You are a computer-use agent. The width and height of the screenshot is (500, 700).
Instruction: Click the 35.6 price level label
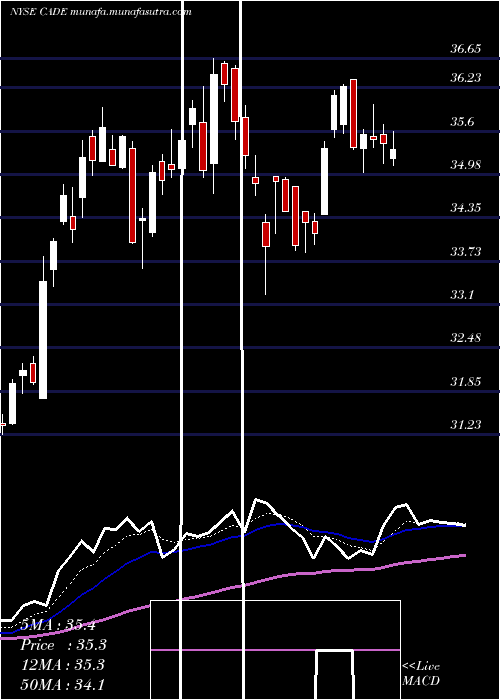point(462,121)
